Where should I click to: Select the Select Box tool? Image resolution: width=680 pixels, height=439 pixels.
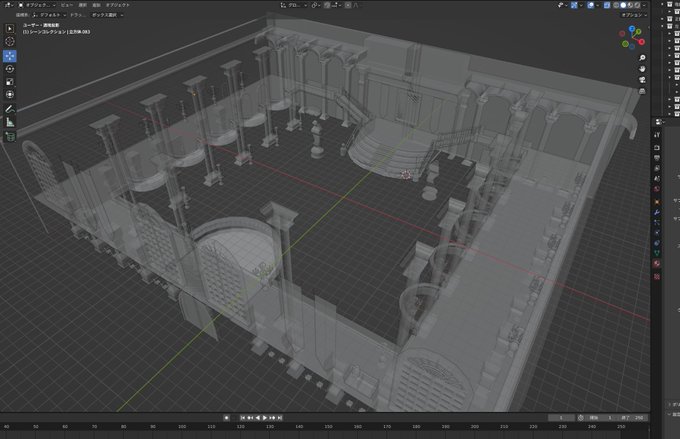(x=10, y=28)
